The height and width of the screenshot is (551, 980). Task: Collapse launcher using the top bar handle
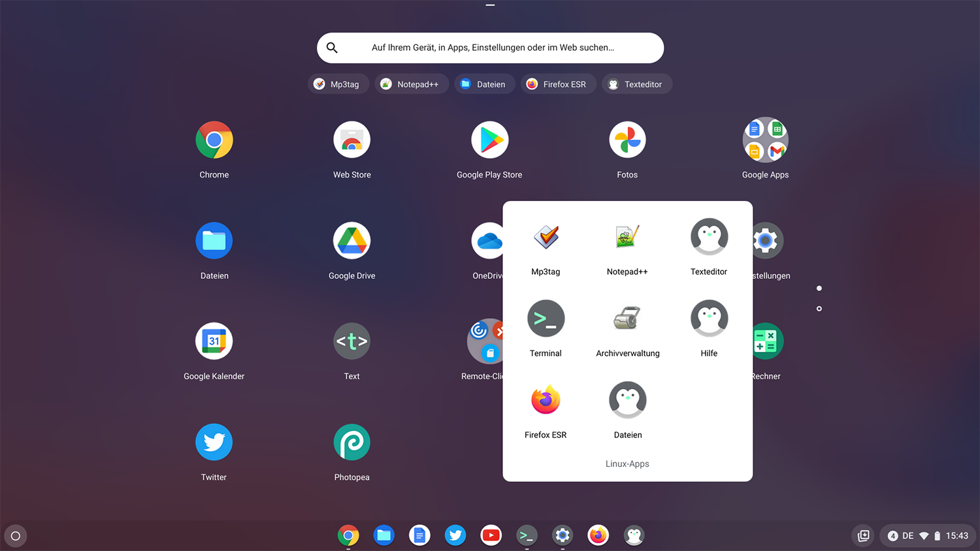(x=490, y=5)
